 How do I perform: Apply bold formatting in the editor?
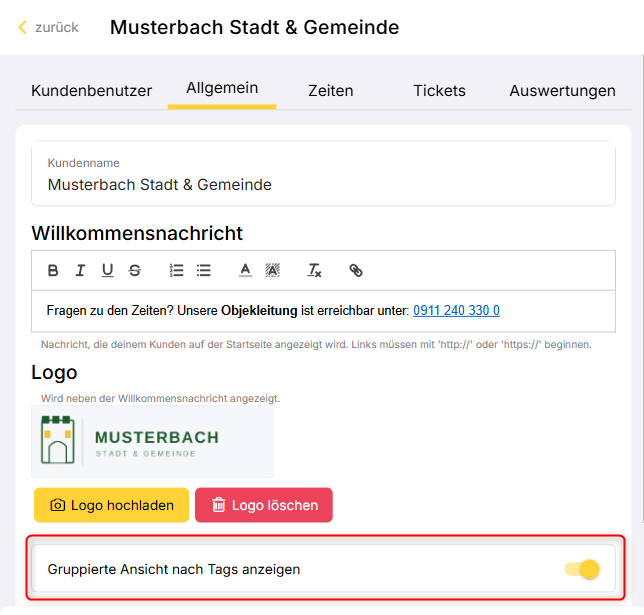point(53,271)
